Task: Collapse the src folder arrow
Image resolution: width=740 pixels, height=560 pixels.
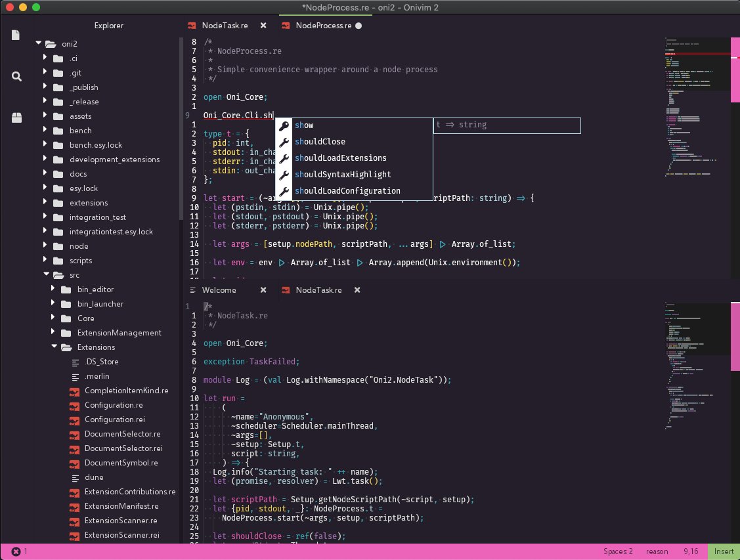Action: coord(46,274)
